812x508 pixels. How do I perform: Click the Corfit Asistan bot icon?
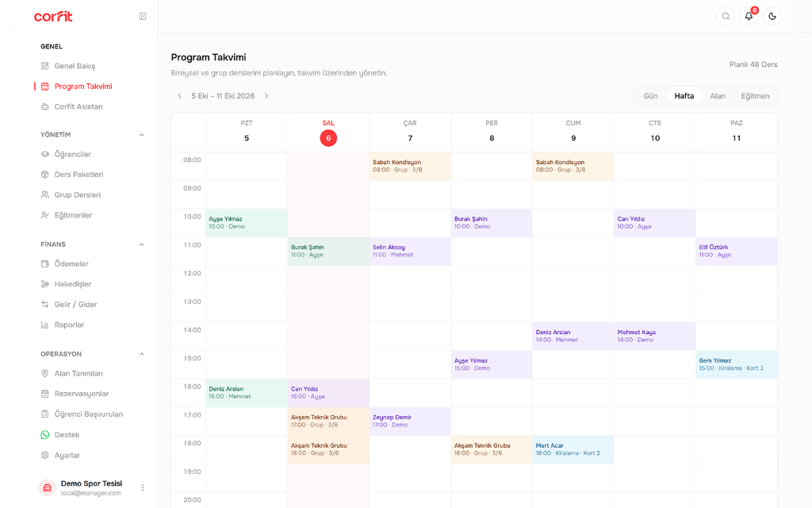click(45, 107)
